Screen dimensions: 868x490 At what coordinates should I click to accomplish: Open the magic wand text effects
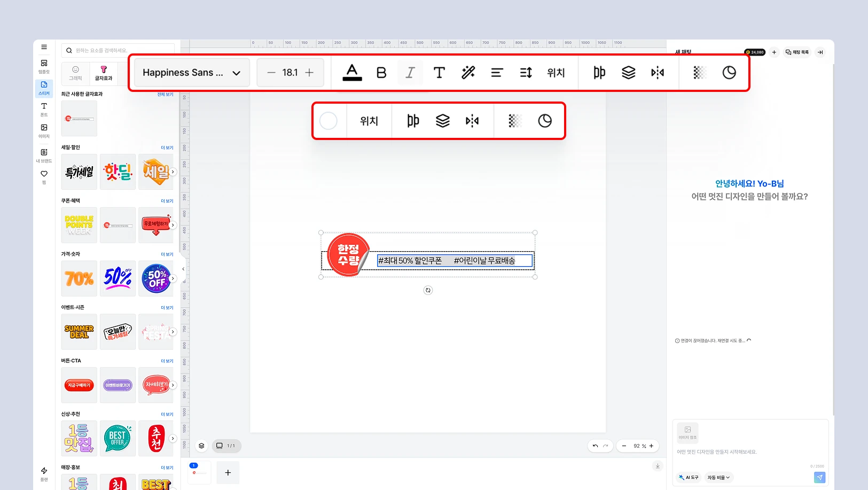tap(468, 73)
